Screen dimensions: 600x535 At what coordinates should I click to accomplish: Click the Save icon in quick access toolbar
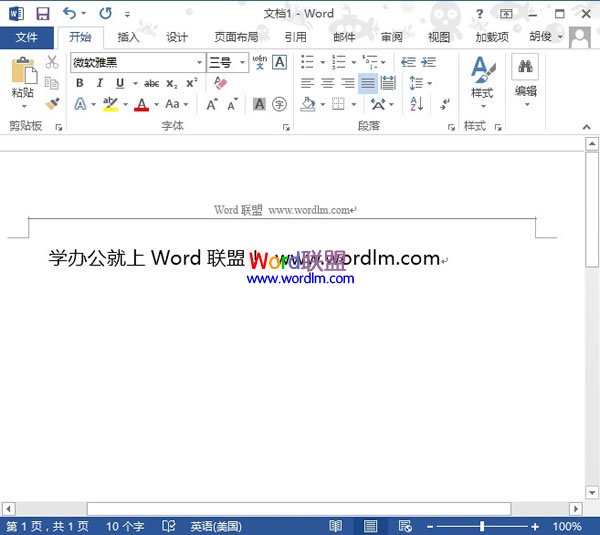point(42,14)
